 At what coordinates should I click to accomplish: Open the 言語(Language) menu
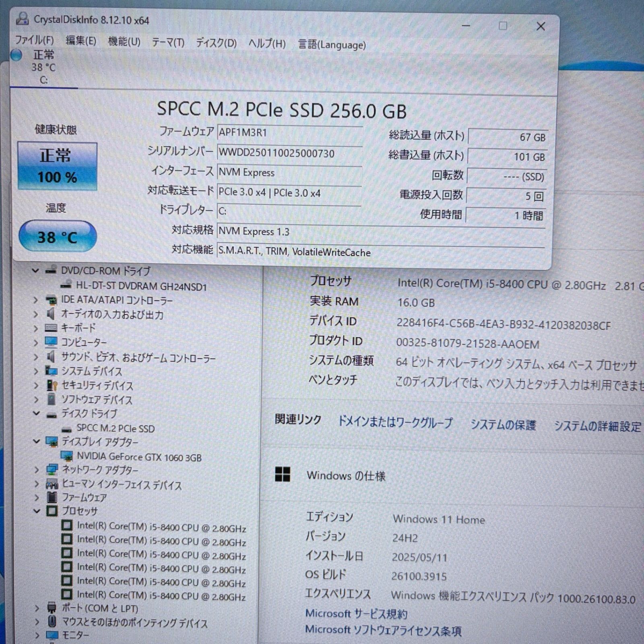(332, 45)
